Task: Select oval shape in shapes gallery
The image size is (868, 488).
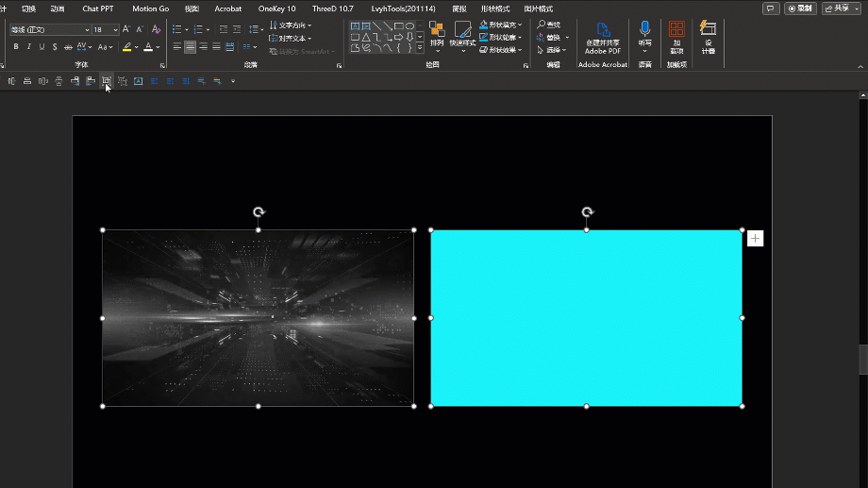Action: [409, 26]
